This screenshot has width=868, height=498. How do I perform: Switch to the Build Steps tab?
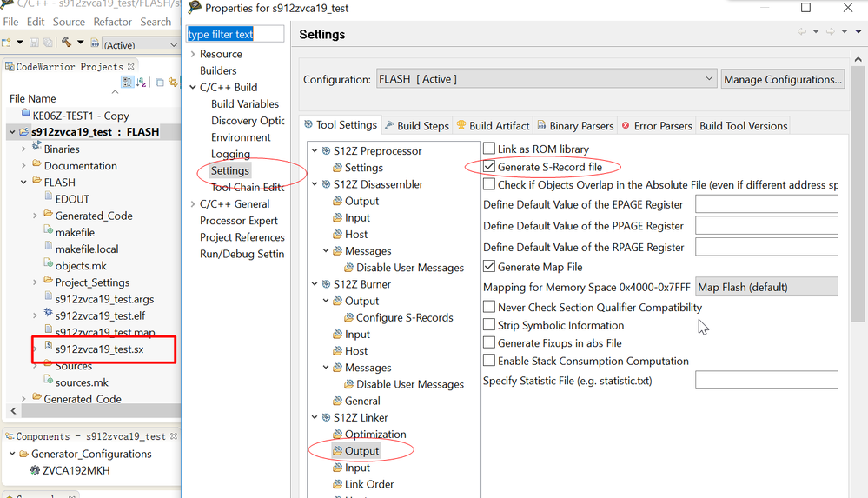416,126
